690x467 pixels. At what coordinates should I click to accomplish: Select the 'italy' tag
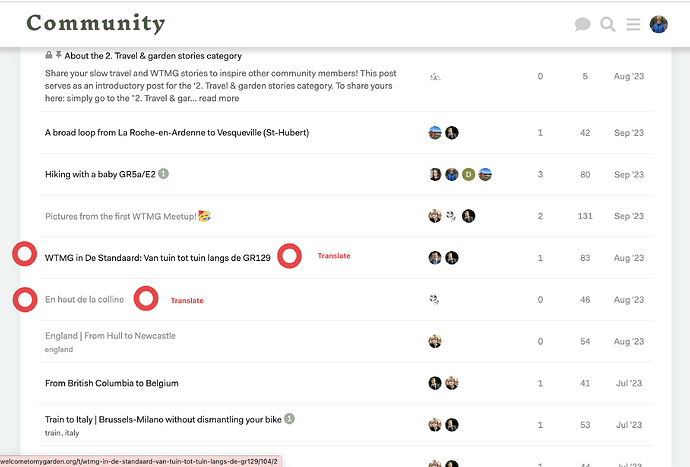(x=72, y=433)
